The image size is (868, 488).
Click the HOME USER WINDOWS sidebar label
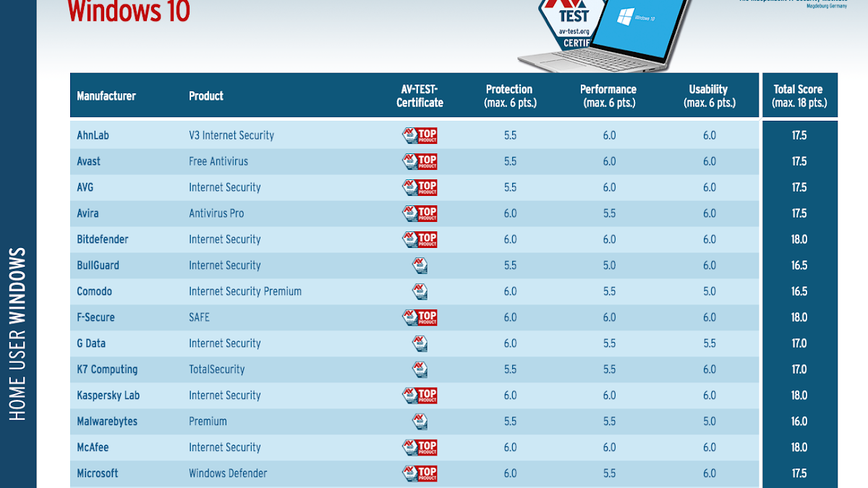click(17, 334)
